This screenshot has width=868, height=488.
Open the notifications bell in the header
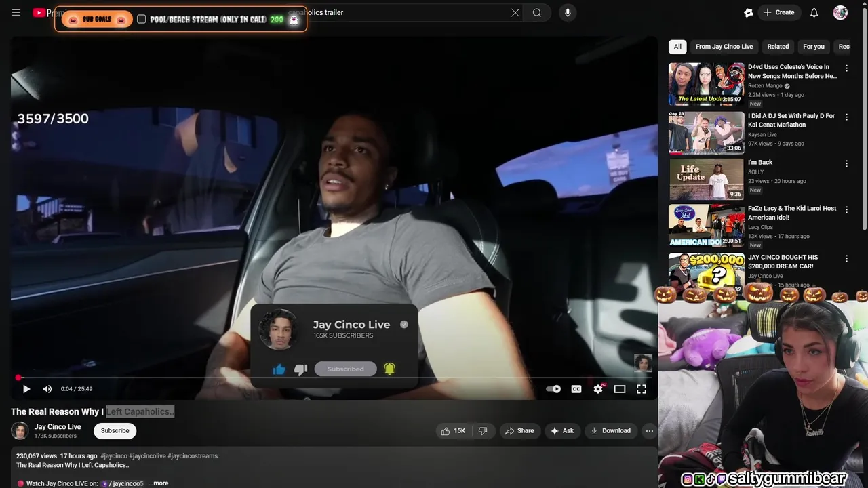click(814, 12)
